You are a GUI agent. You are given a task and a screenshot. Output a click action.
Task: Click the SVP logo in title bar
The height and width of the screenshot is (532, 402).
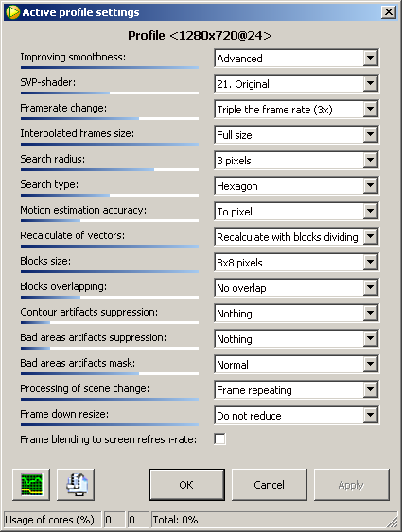(12, 12)
